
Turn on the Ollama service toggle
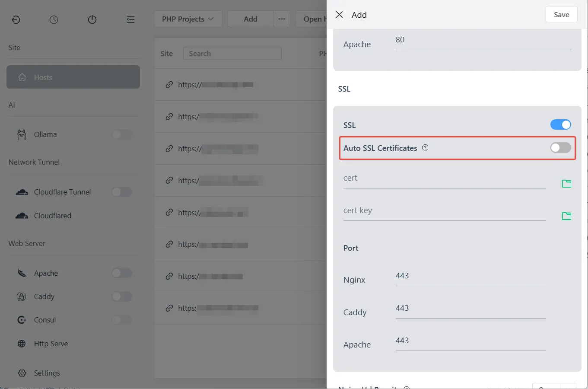[x=122, y=134]
